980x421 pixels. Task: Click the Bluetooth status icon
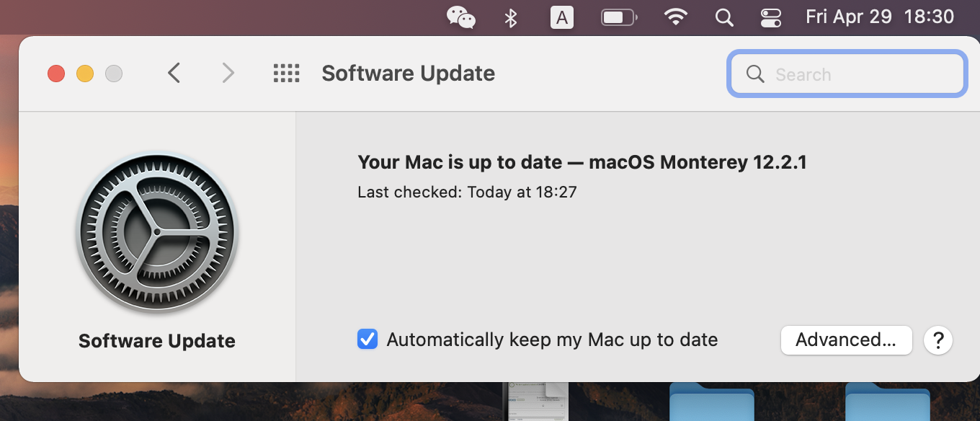(511, 17)
